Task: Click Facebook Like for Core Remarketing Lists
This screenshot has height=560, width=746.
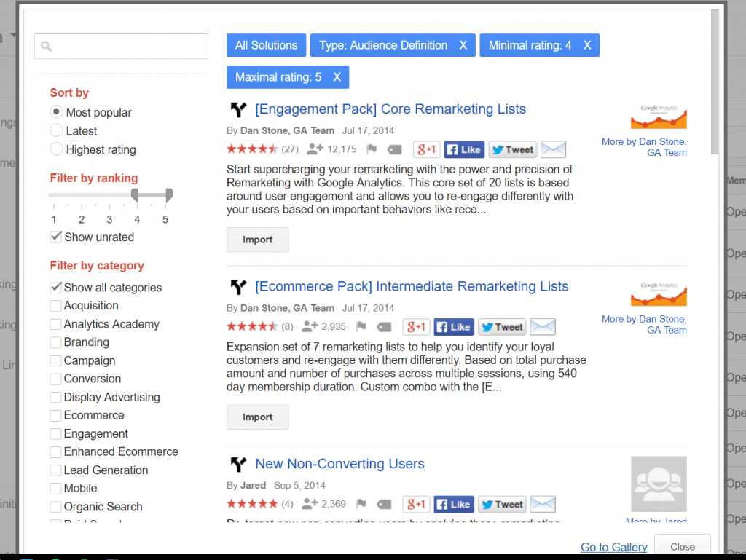Action: tap(464, 150)
